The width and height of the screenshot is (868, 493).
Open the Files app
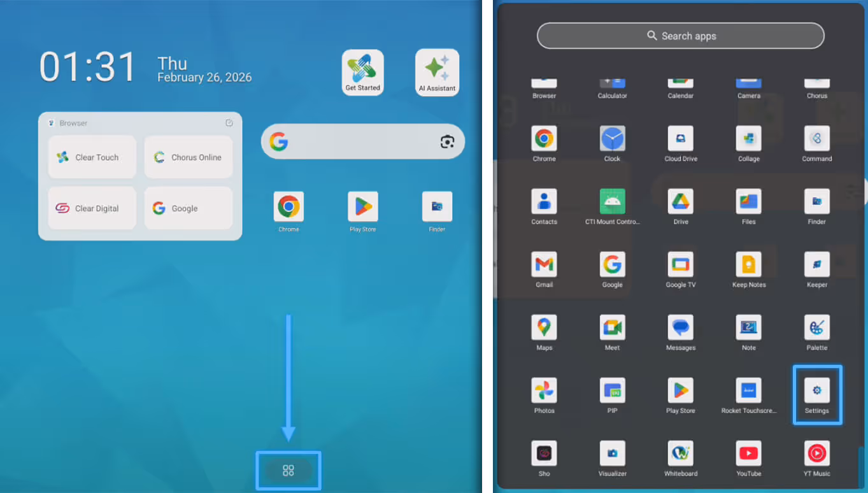click(749, 207)
